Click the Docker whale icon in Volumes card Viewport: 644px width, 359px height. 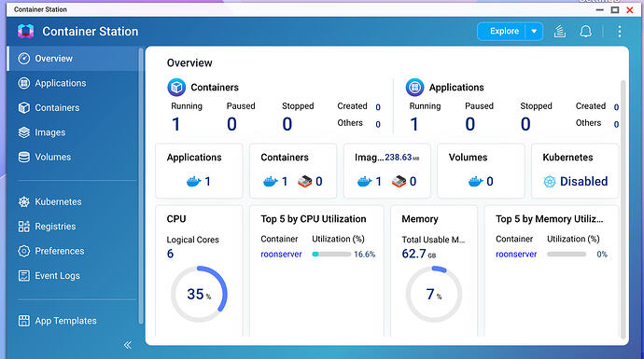pos(476,181)
